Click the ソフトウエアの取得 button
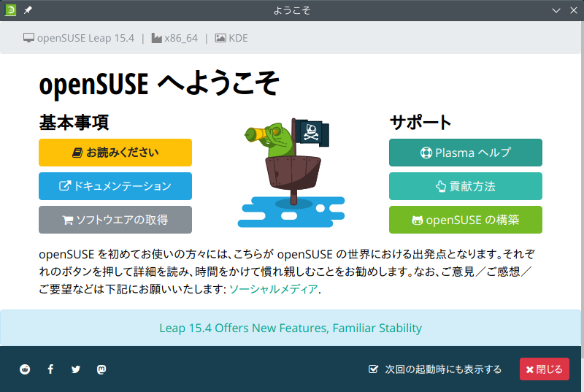 pyautogui.click(x=115, y=220)
